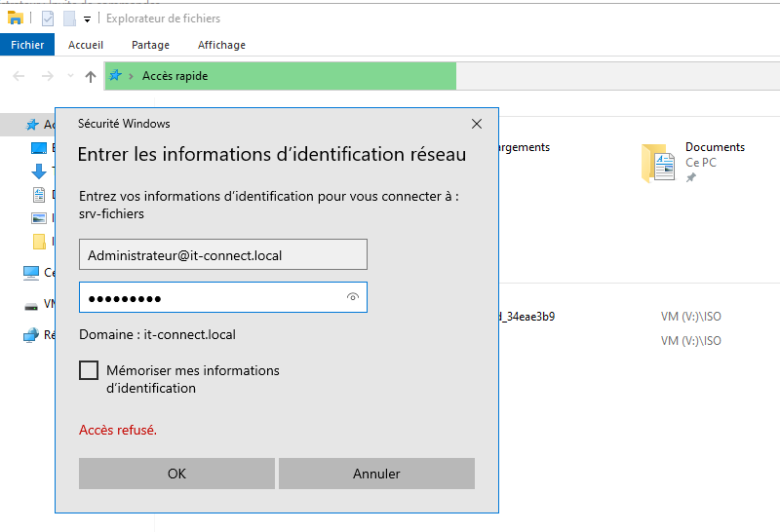Open the Fichier menu

pyautogui.click(x=27, y=45)
